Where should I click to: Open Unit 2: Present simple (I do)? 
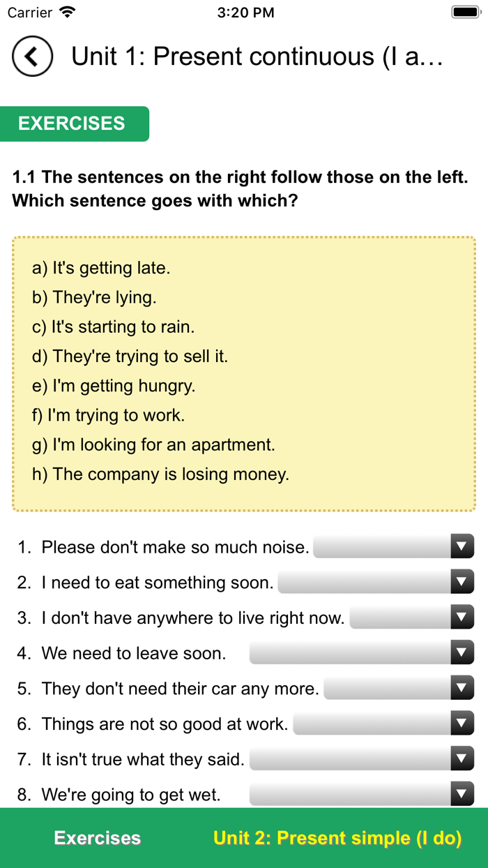coord(337,838)
